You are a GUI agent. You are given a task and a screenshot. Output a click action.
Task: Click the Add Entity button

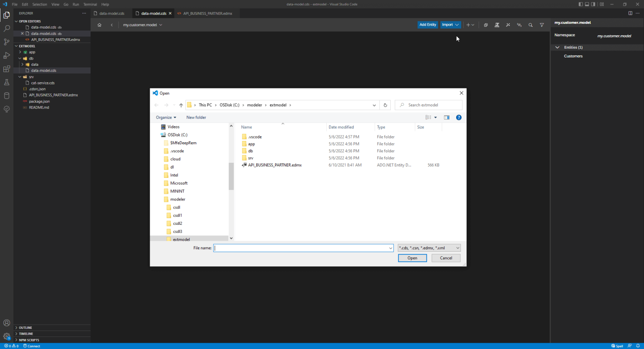click(x=427, y=25)
